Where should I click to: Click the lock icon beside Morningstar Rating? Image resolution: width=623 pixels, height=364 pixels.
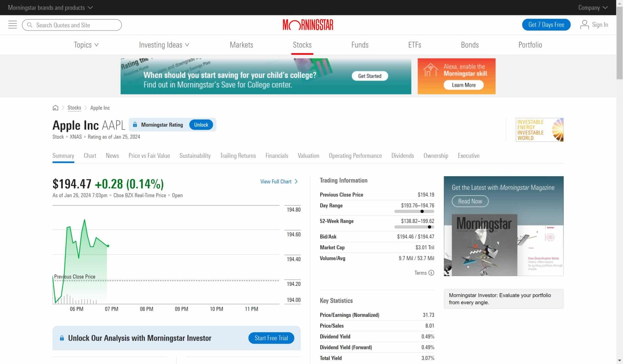(x=135, y=125)
